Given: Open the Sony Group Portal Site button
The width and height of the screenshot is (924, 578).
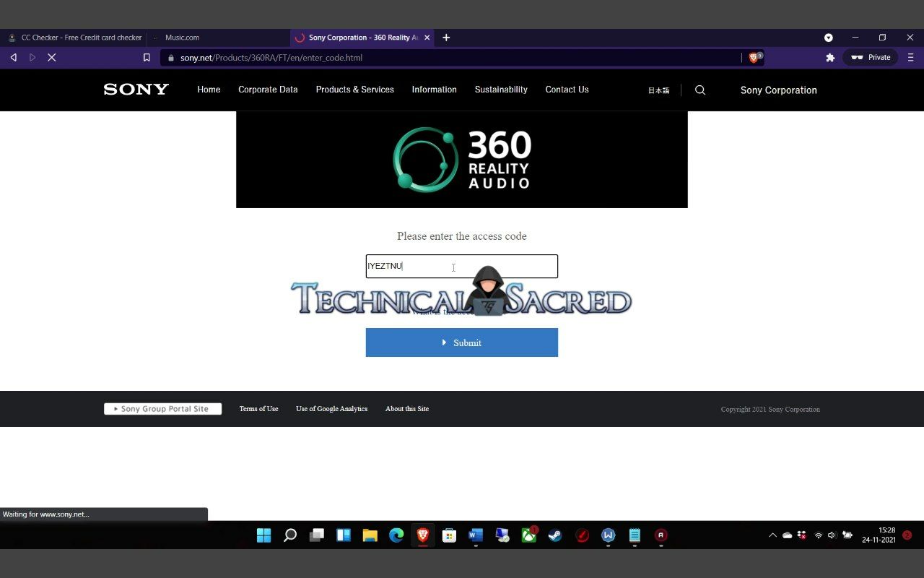Looking at the screenshot, I should (162, 409).
